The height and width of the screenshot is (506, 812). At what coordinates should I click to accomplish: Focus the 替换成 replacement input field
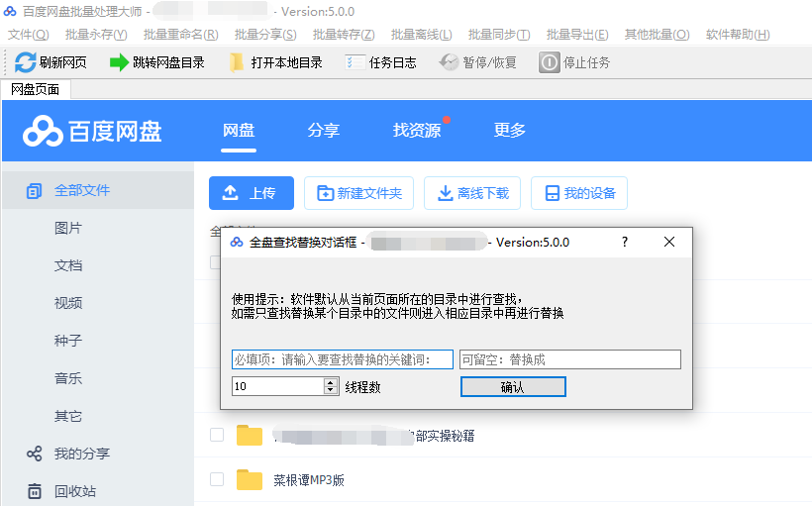tap(570, 359)
